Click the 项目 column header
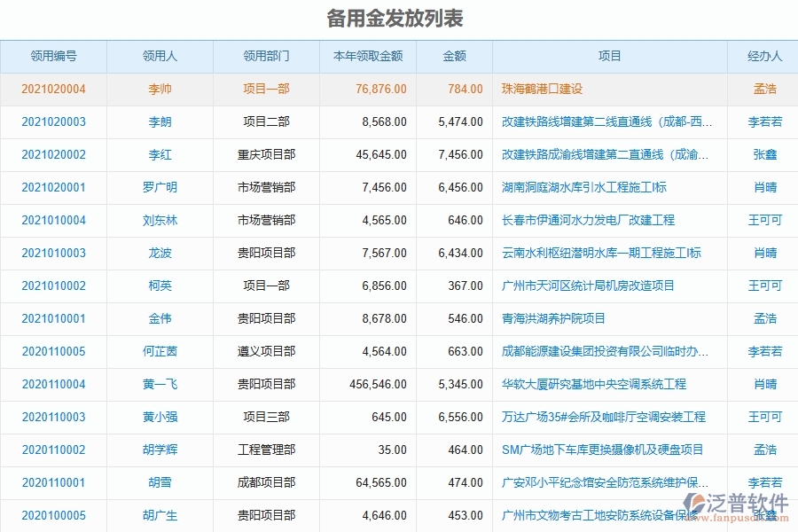 (609, 55)
